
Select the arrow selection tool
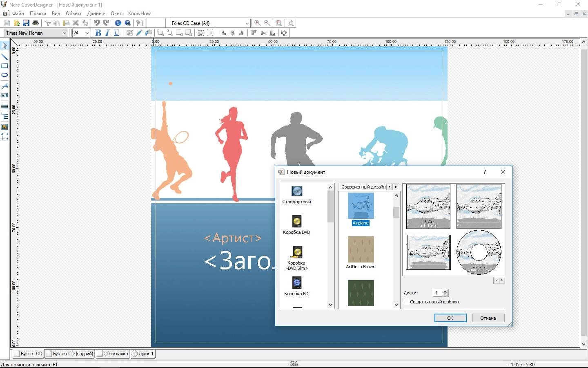[x=4, y=45]
